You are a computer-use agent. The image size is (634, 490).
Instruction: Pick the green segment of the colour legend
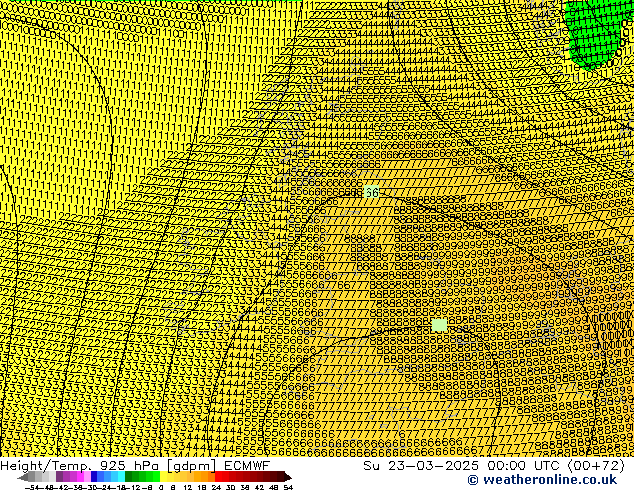click(142, 477)
